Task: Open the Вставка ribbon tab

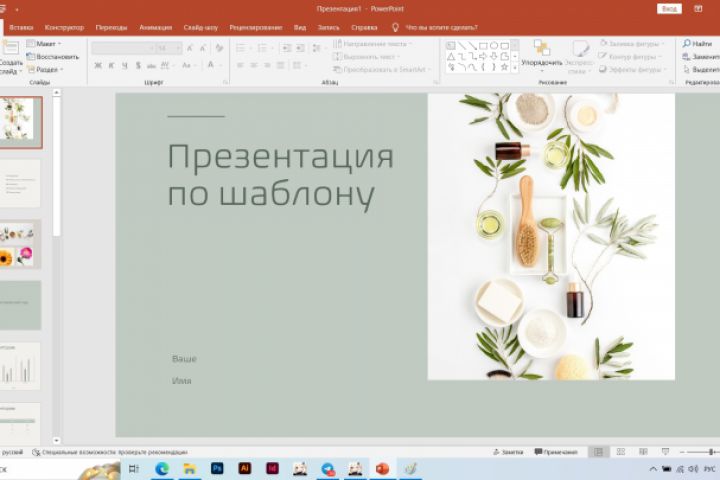Action: coord(21,28)
